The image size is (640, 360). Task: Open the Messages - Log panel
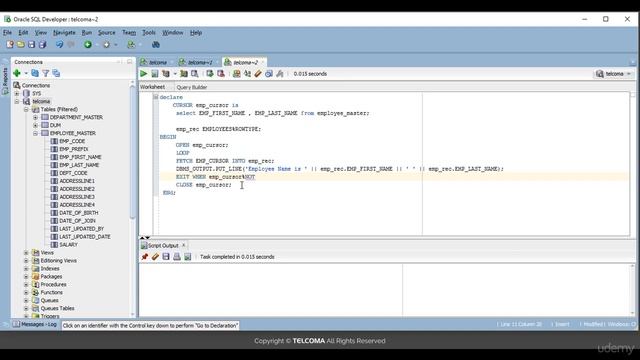pos(35,324)
